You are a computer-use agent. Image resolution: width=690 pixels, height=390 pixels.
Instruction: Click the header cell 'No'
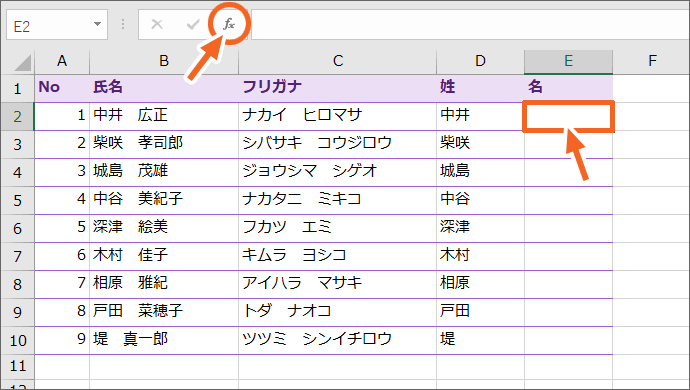pos(62,88)
